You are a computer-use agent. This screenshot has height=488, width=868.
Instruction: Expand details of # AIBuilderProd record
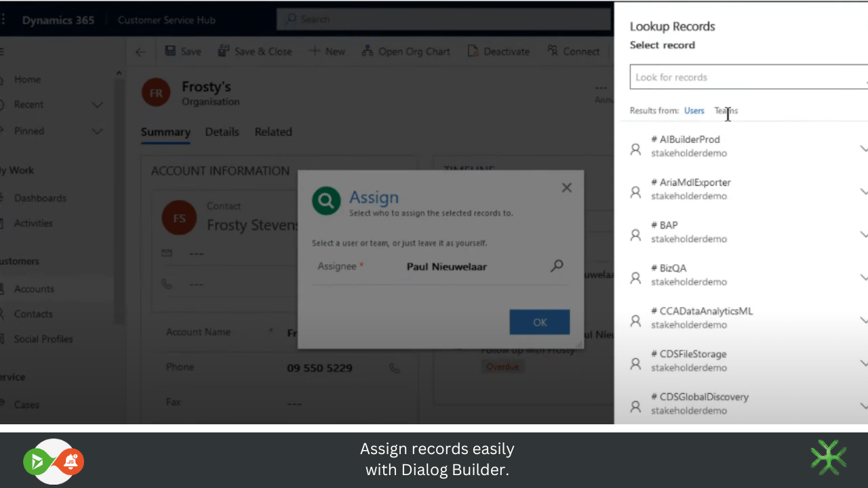(864, 148)
